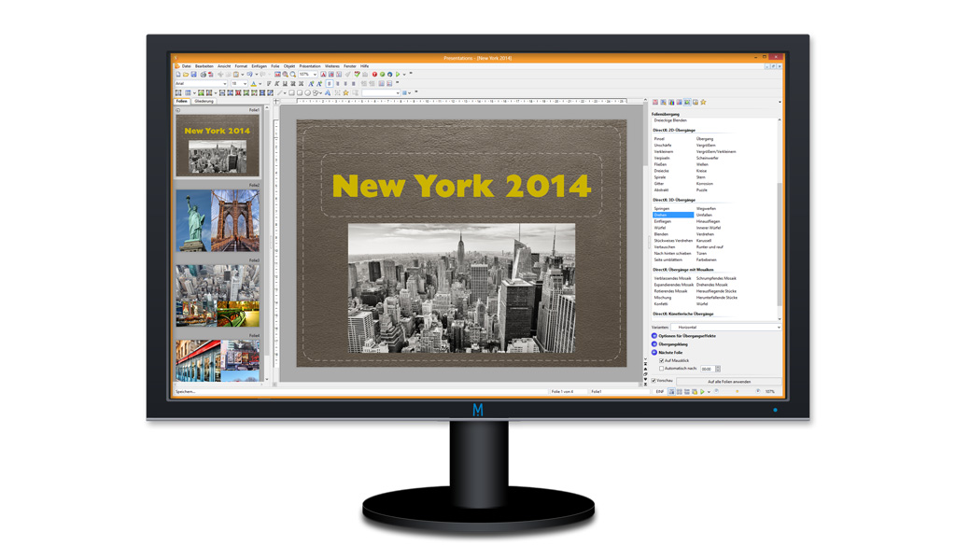Click the green play slideshow icon in toolbar
The image size is (956, 560).
tap(398, 75)
